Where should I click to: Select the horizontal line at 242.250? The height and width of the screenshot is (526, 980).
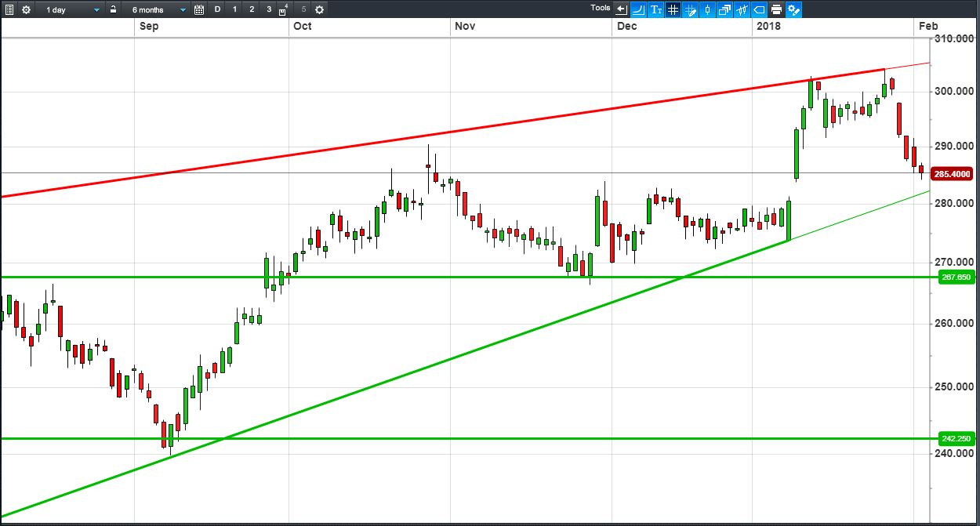click(469, 438)
